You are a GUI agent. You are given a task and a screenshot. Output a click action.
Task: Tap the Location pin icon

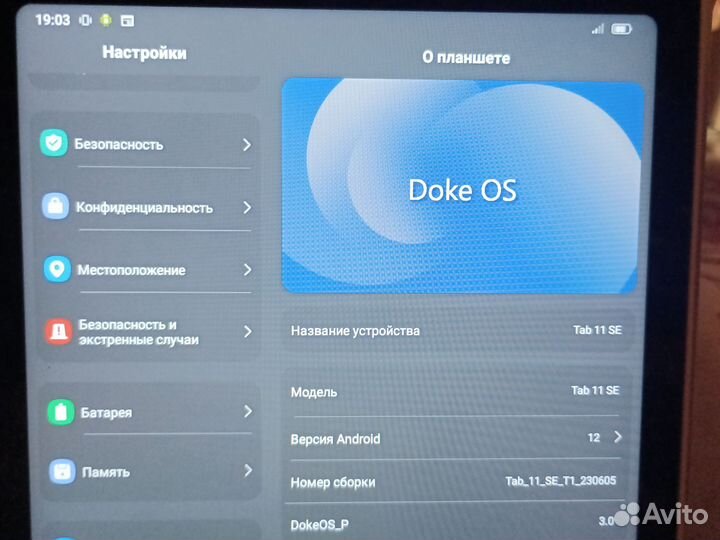pyautogui.click(x=57, y=269)
